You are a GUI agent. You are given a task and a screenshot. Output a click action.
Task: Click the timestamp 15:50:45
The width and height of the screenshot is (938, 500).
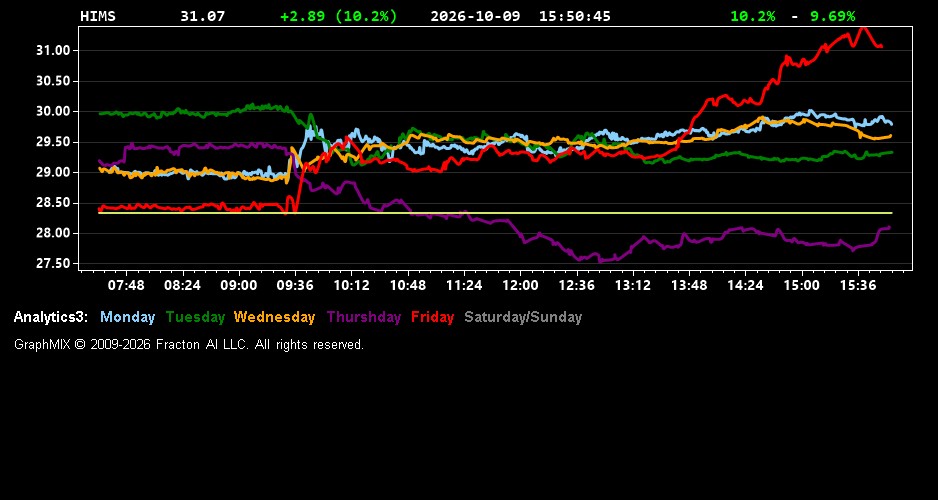[x=575, y=16]
